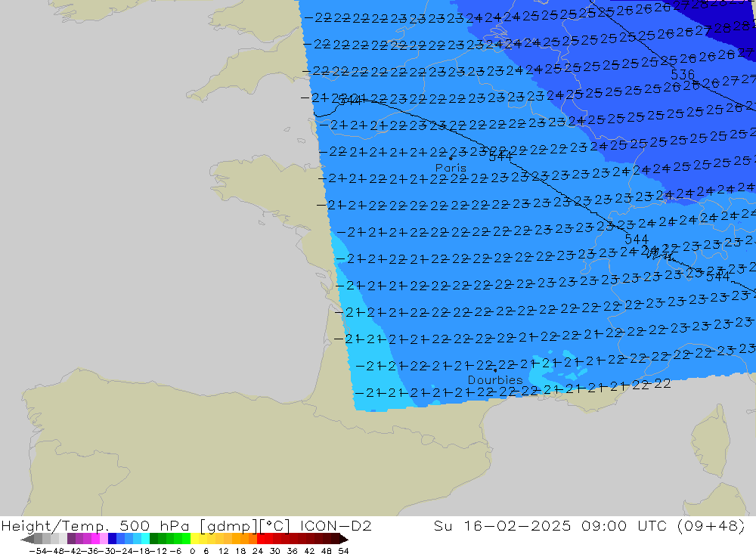Click the legend value '54' at right end
Screen dimensions: 756x554
pyautogui.click(x=343, y=551)
